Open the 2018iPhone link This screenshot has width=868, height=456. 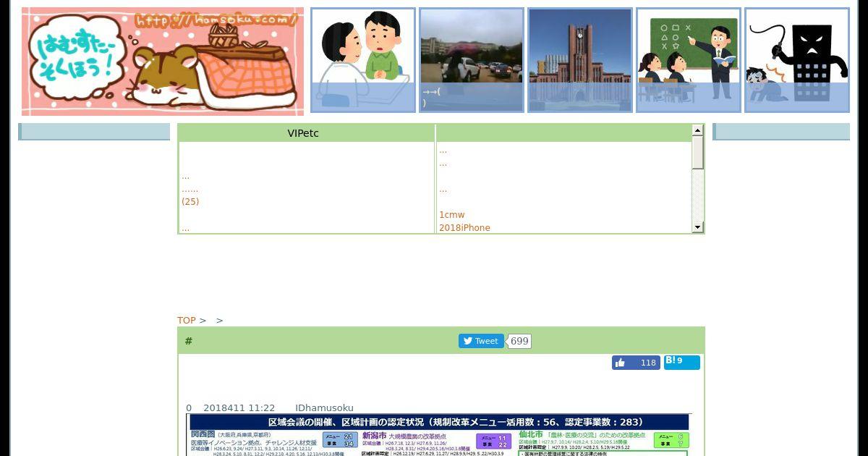click(464, 228)
